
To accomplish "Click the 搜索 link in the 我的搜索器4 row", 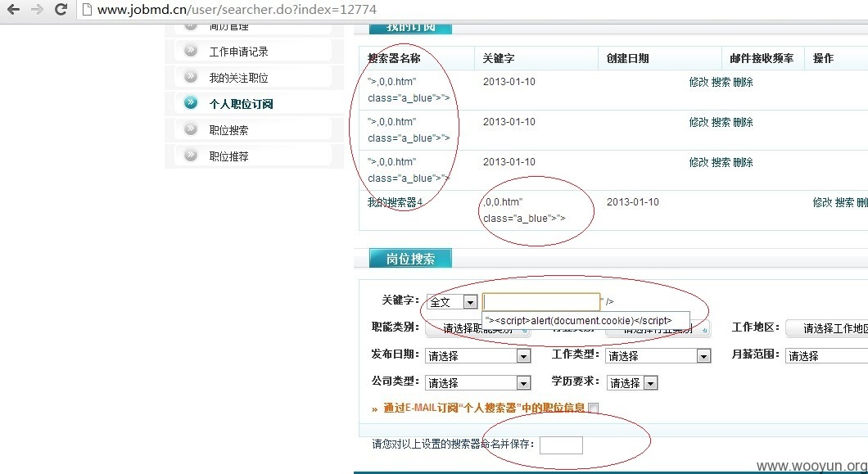I will pos(844,202).
